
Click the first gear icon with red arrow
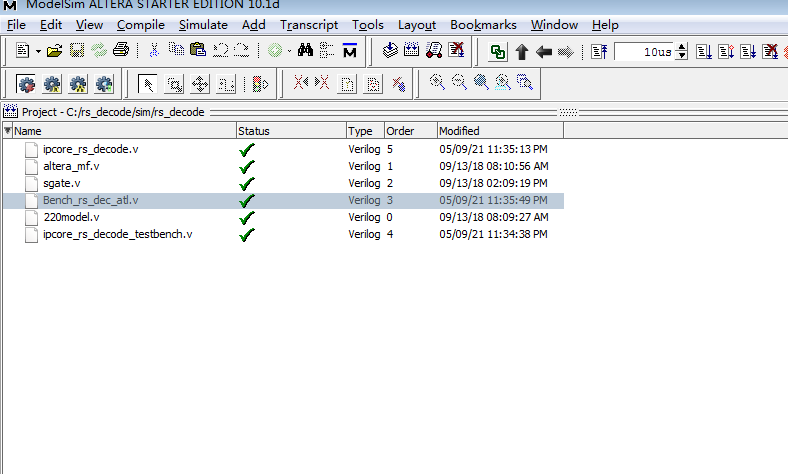(x=26, y=84)
